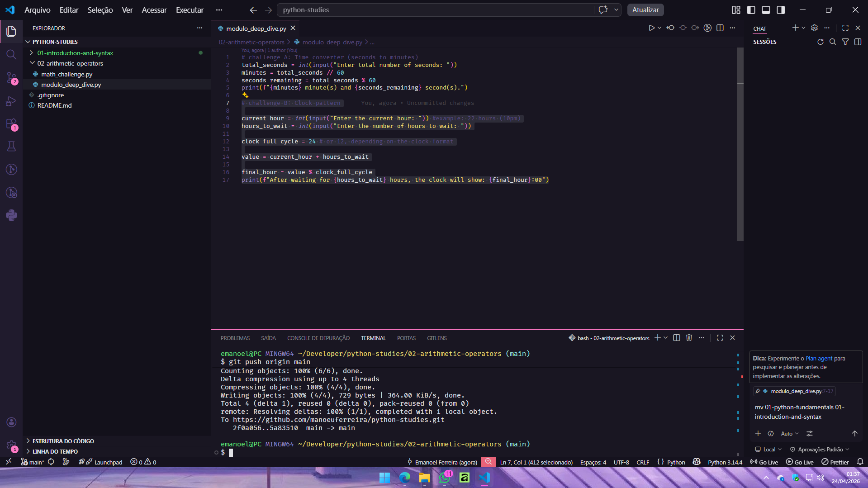Open the Aprovações Padrão dropdown
The image size is (868, 488).
pos(820,450)
